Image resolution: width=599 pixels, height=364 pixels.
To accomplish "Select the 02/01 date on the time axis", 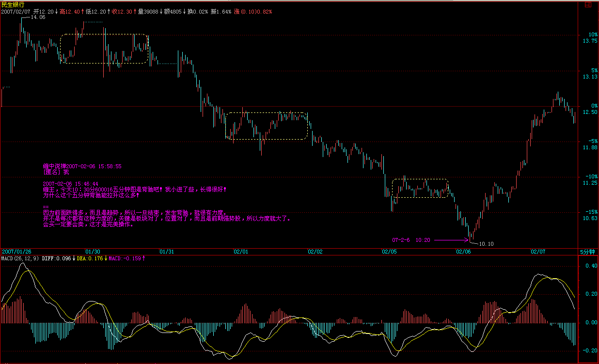I will [240, 252].
